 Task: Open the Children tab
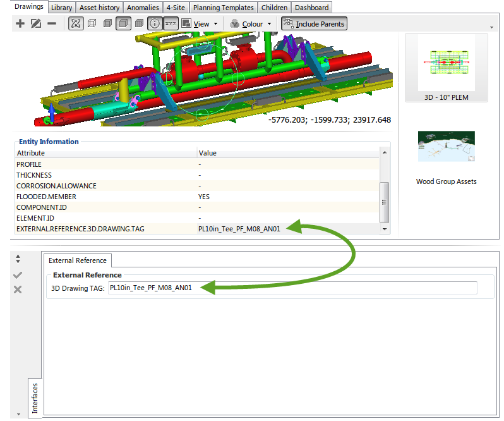pos(274,8)
